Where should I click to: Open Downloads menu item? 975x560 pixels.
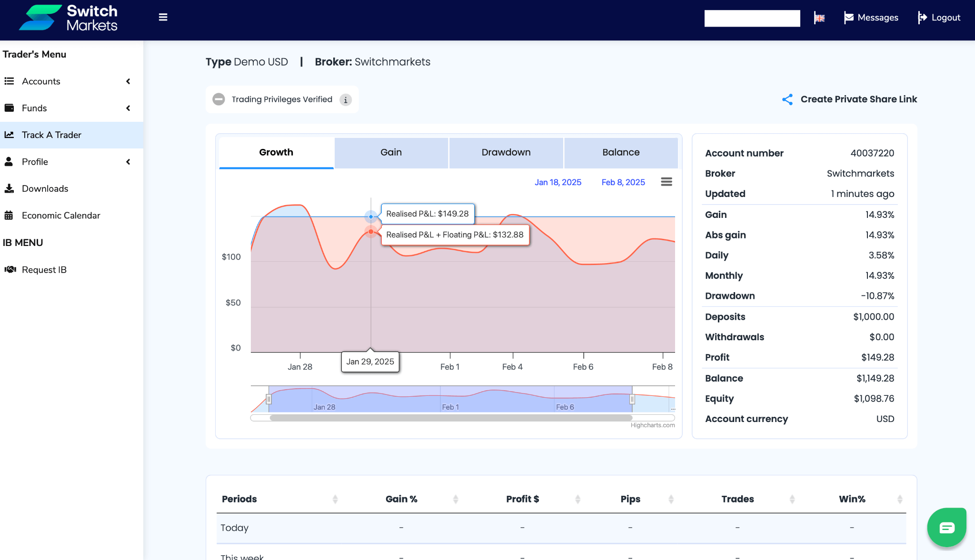[x=71, y=188]
